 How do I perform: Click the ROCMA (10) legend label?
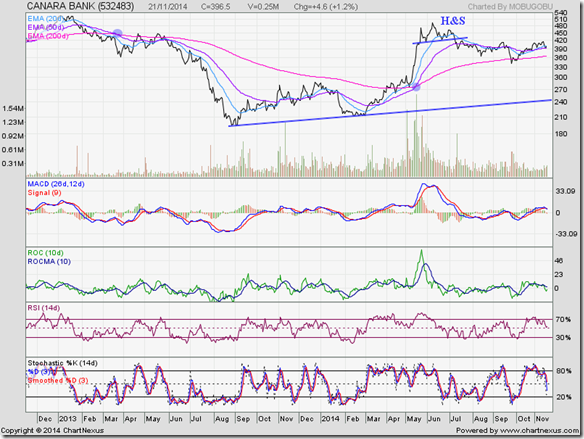click(x=49, y=261)
